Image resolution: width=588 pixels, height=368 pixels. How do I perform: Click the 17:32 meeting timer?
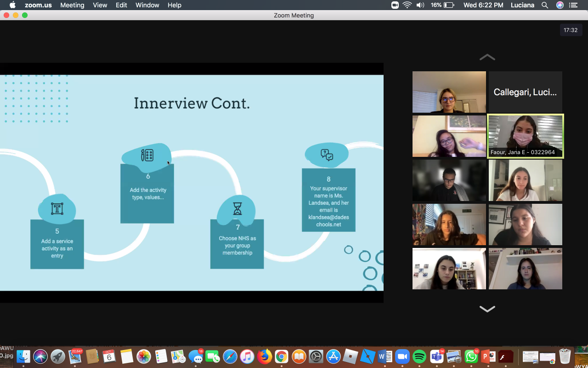571,30
